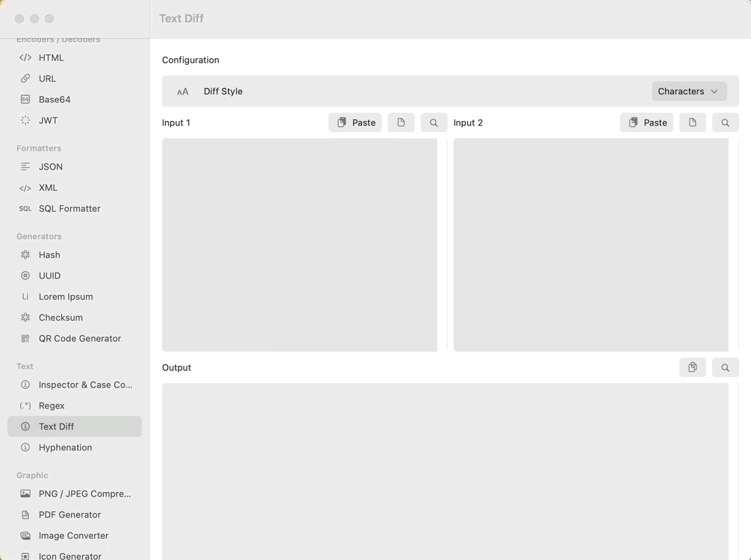Open the Checksum tool
The height and width of the screenshot is (560, 751).
click(x=74, y=317)
